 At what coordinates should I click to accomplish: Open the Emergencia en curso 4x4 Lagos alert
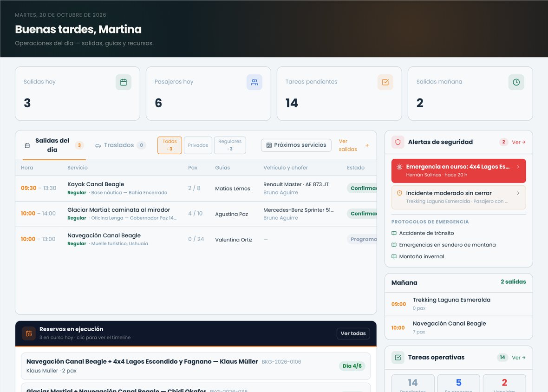pyautogui.click(x=458, y=171)
